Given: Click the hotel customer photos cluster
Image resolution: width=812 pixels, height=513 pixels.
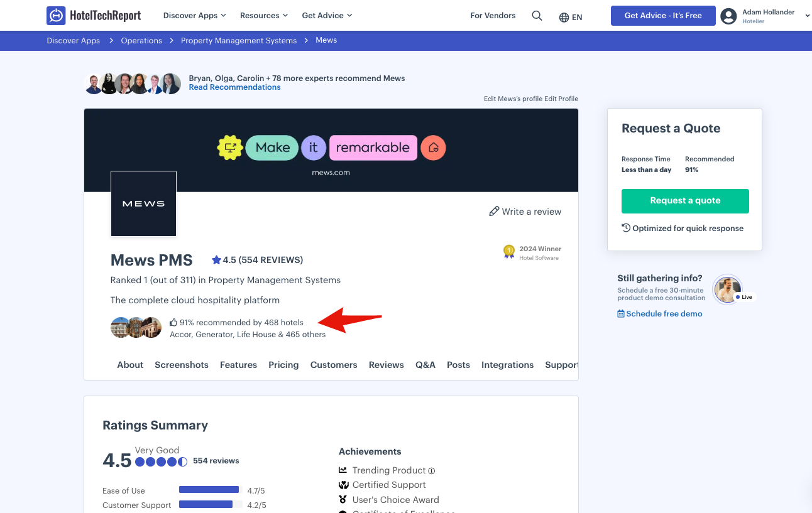Looking at the screenshot, I should click(x=136, y=328).
